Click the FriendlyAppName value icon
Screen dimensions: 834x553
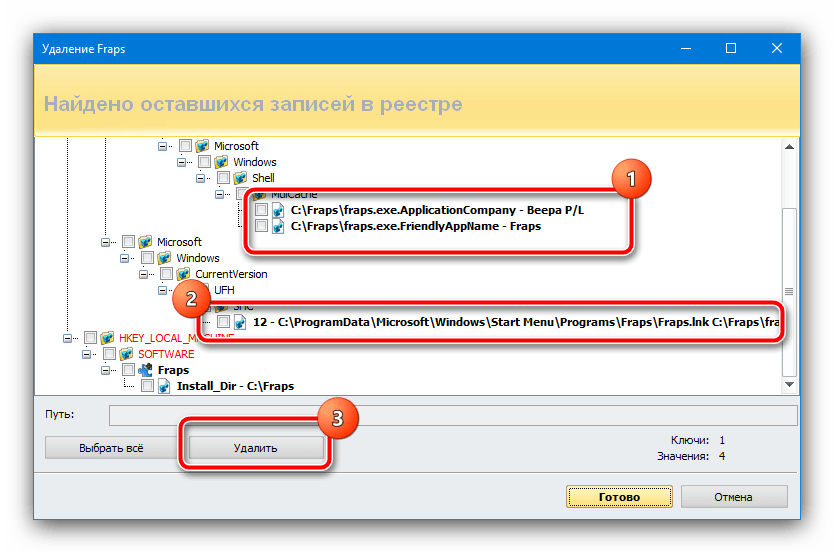coord(278,227)
